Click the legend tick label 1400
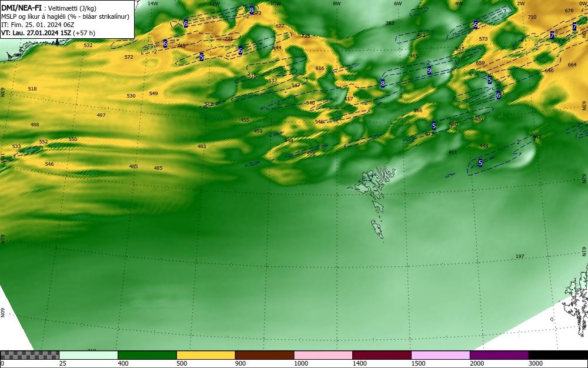This screenshot has width=588, height=368. (x=359, y=363)
